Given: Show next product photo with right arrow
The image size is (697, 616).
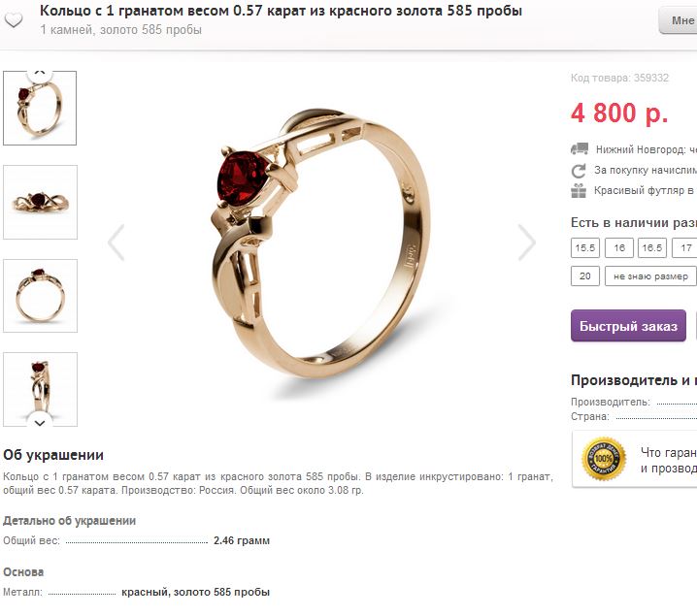Looking at the screenshot, I should coord(527,243).
